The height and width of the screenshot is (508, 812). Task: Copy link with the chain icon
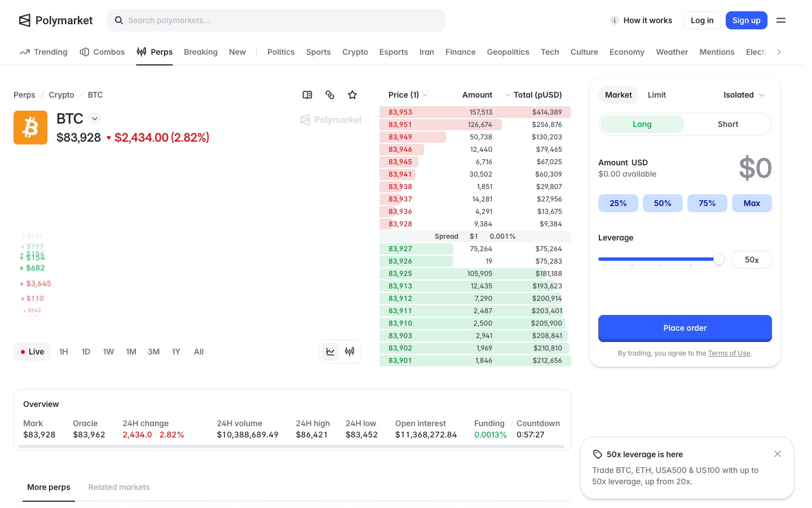coord(330,95)
